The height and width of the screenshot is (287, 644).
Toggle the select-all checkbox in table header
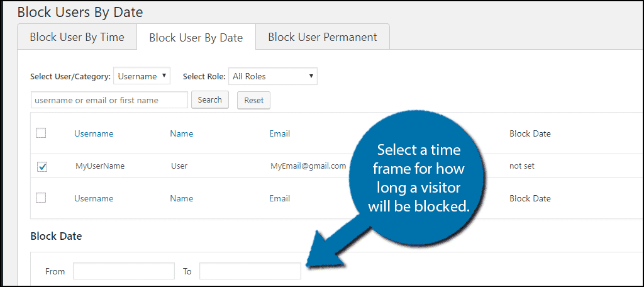click(41, 133)
